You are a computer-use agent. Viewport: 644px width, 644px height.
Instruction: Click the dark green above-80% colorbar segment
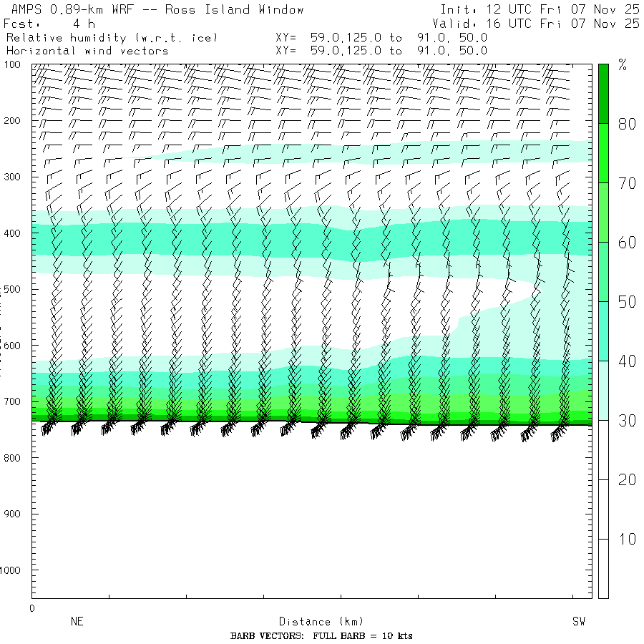(x=603, y=94)
